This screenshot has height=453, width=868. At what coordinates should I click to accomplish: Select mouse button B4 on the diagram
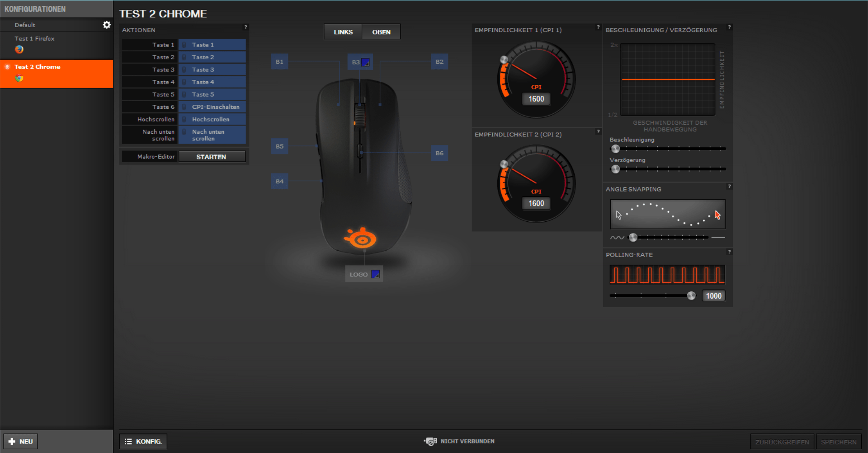coord(279,181)
